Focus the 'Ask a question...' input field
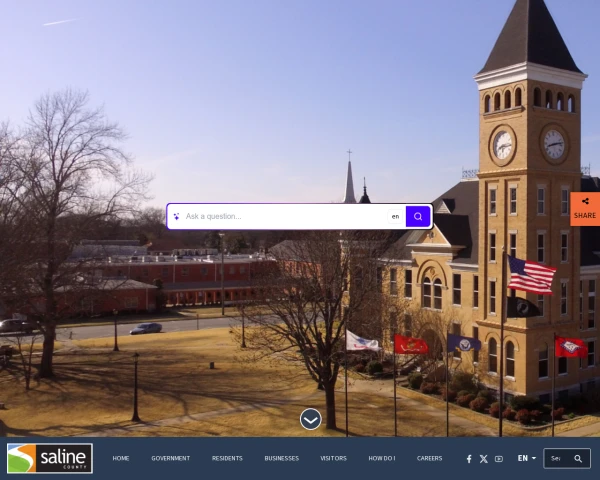The width and height of the screenshot is (600, 480). point(285,216)
